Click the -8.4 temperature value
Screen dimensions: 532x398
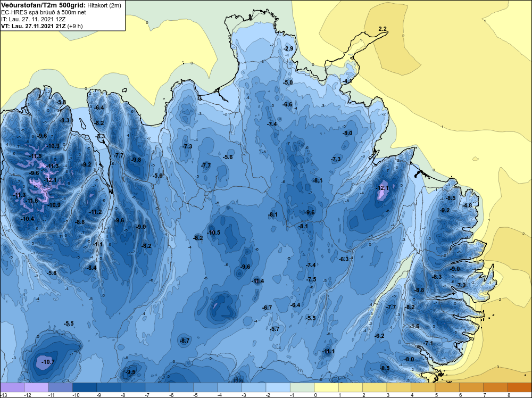point(92,267)
